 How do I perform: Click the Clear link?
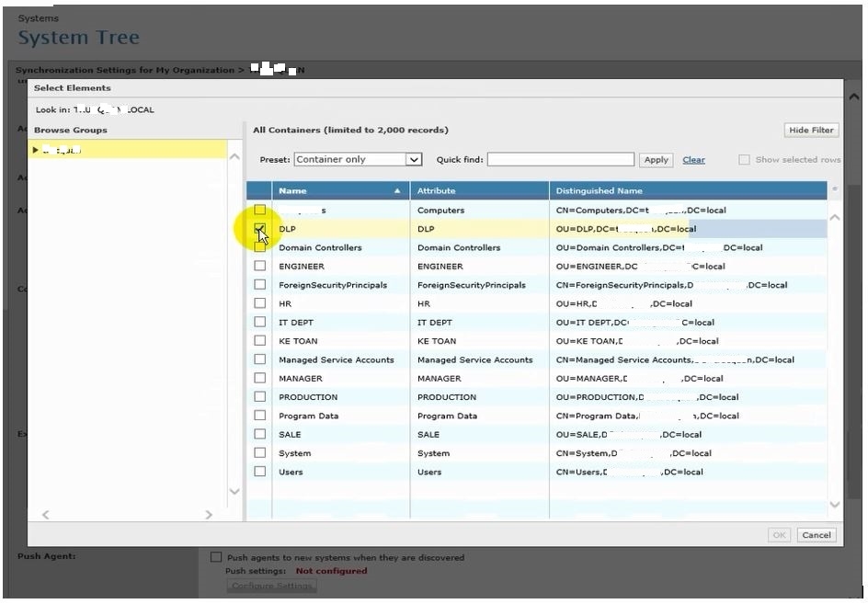(693, 160)
